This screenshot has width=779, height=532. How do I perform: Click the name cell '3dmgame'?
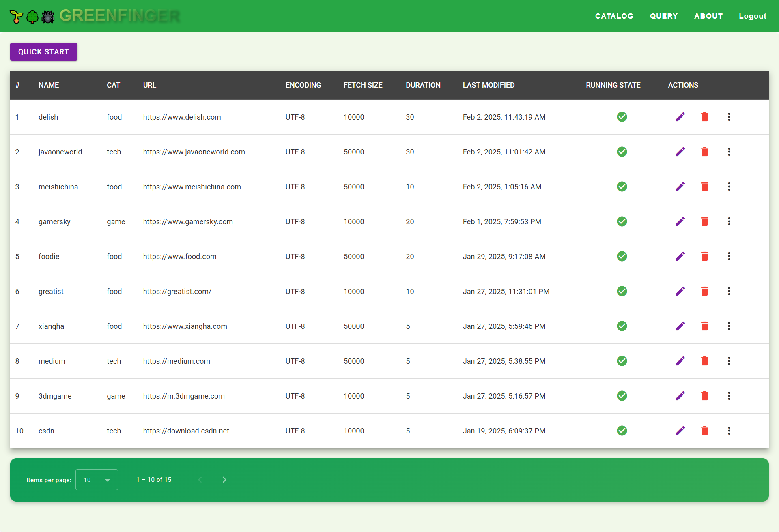(55, 396)
